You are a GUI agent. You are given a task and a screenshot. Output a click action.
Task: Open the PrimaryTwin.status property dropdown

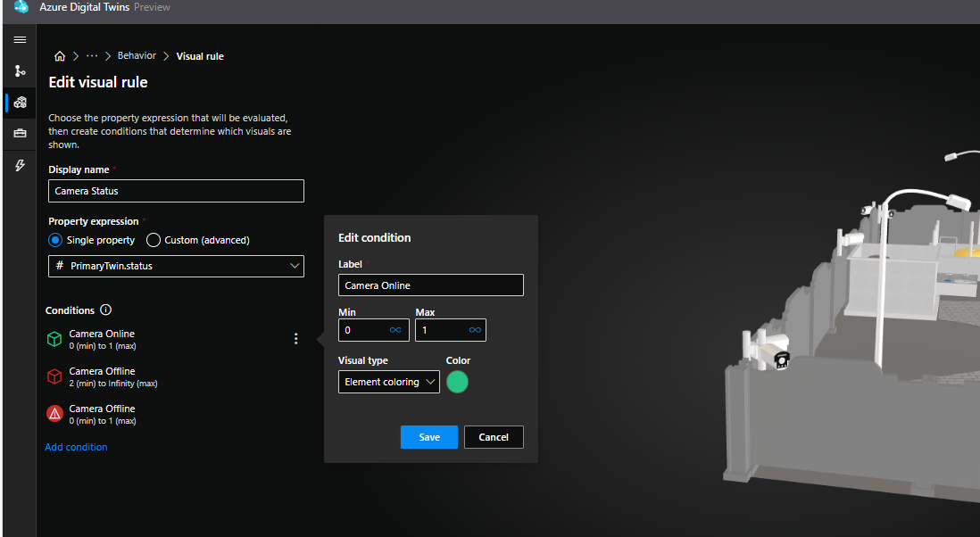[176, 266]
